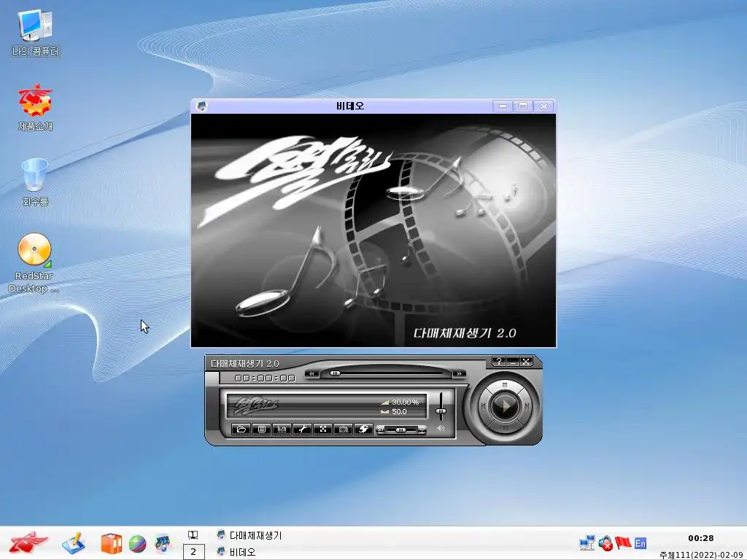Pause playback with the bottom pause button
The height and width of the screenshot is (560, 747).
coord(505,427)
